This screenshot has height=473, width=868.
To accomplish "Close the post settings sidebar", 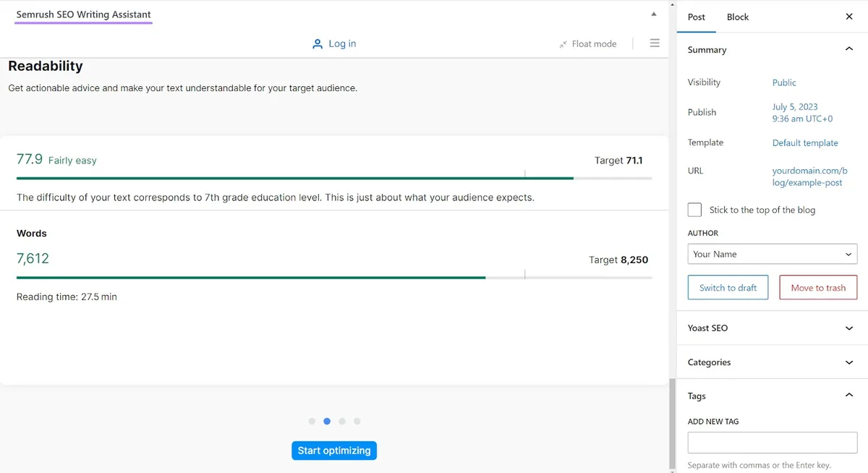I will click(x=849, y=17).
